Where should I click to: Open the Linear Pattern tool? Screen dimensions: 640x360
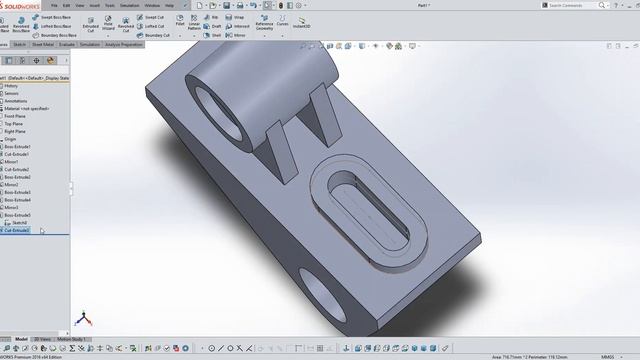pyautogui.click(x=194, y=22)
